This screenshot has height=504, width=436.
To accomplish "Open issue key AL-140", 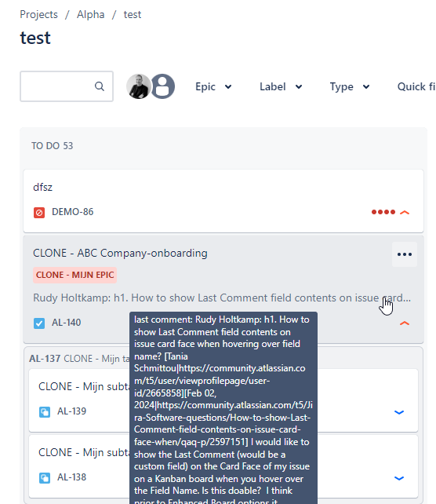I will coord(66,323).
